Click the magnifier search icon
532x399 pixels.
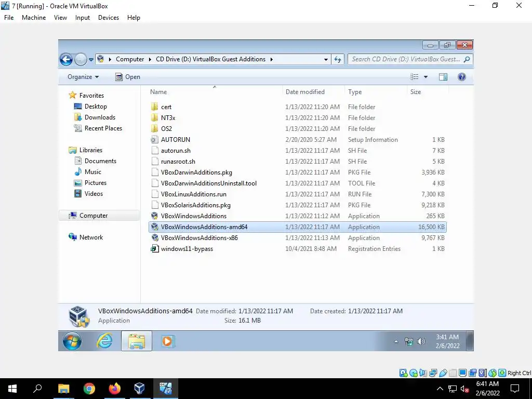467,59
